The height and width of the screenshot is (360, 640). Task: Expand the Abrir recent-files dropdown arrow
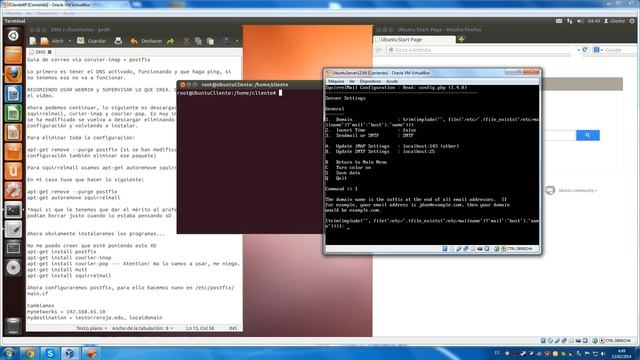pyautogui.click(x=70, y=41)
